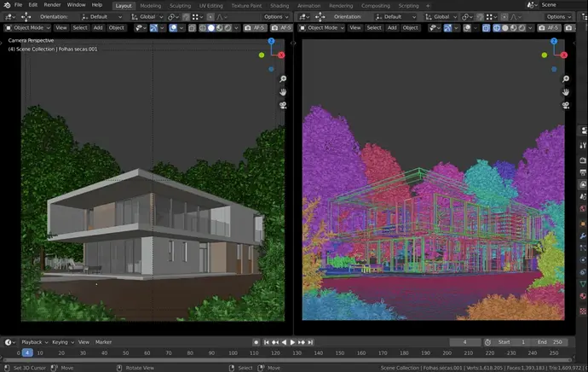Screen dimensions: 588x372
Task: Open the Global transform orientation dropdown in right viewport
Action: point(441,17)
